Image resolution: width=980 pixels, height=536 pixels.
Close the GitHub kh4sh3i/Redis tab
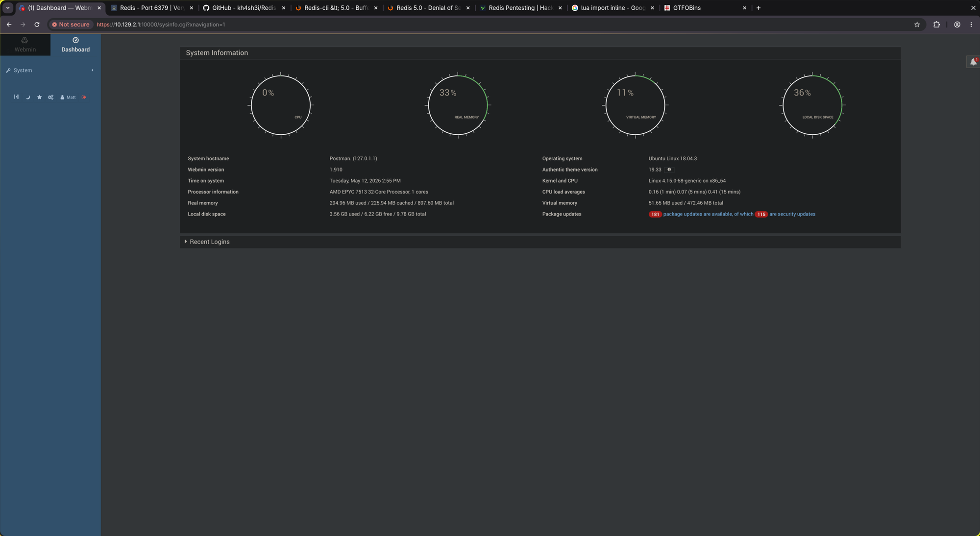284,8
